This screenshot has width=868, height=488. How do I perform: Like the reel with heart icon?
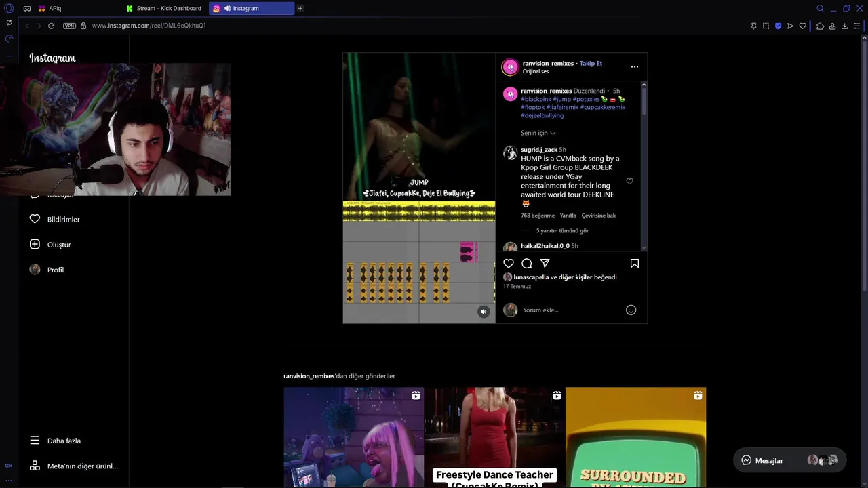pyautogui.click(x=509, y=263)
